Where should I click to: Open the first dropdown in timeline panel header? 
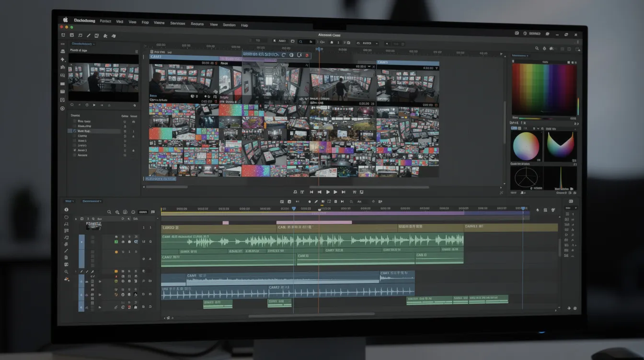[69, 201]
